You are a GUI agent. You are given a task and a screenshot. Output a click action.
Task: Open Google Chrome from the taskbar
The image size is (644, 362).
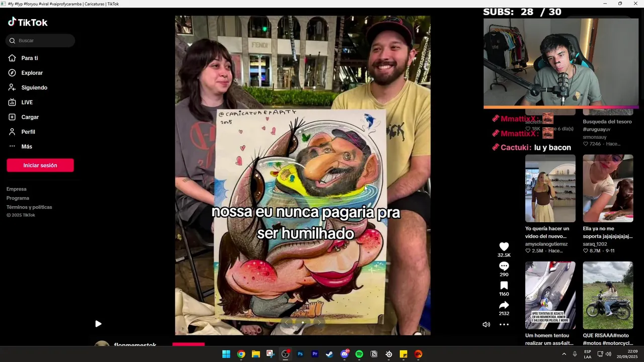[x=241, y=354]
